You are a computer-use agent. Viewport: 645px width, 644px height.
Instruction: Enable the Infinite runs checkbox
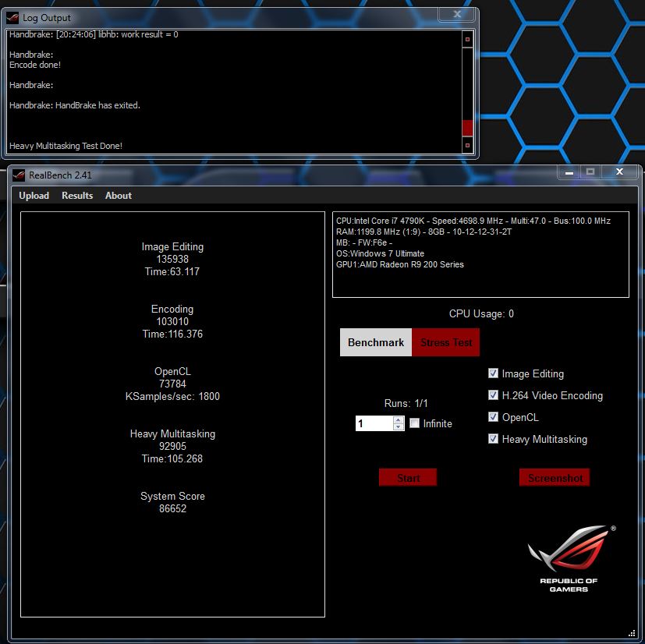(x=415, y=423)
